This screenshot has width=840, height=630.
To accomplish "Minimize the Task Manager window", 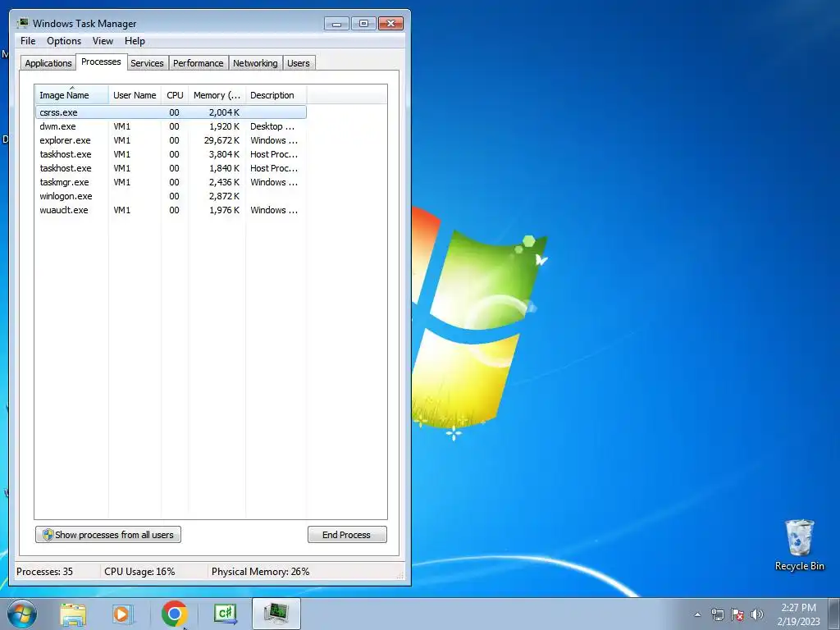I will (336, 24).
